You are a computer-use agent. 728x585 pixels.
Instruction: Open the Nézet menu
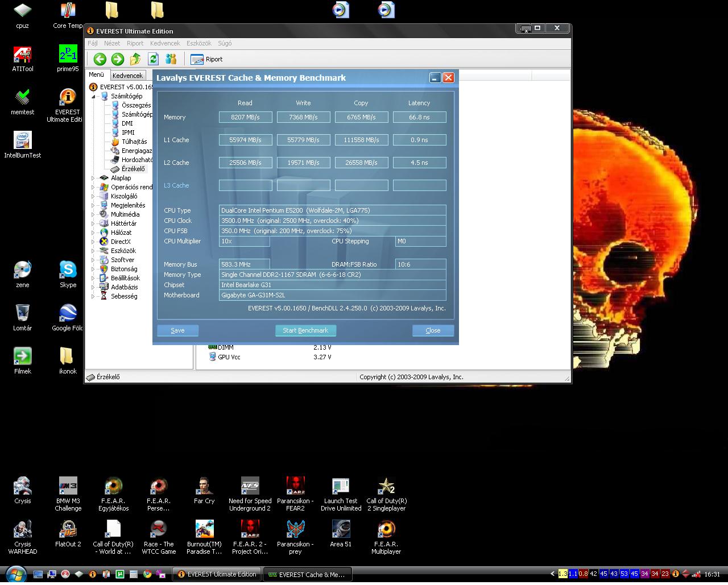click(112, 43)
